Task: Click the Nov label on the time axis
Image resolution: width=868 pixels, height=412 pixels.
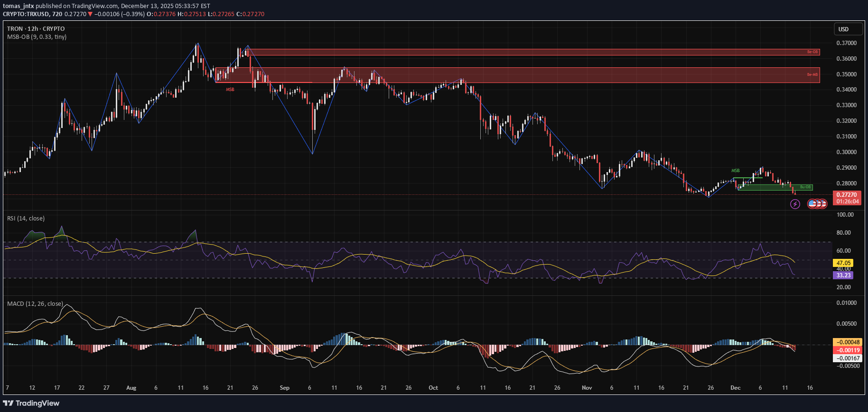Action: point(587,388)
